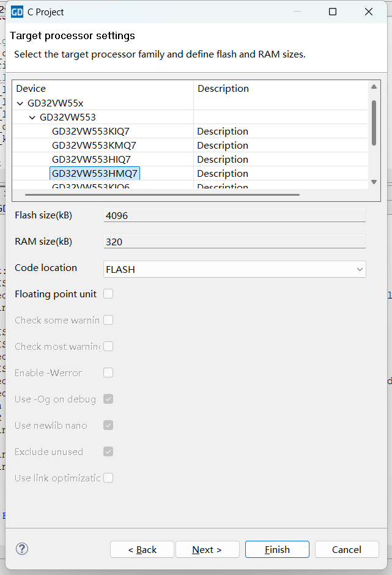Open the Code location FLASH dropdown
392x575 pixels.
click(235, 269)
